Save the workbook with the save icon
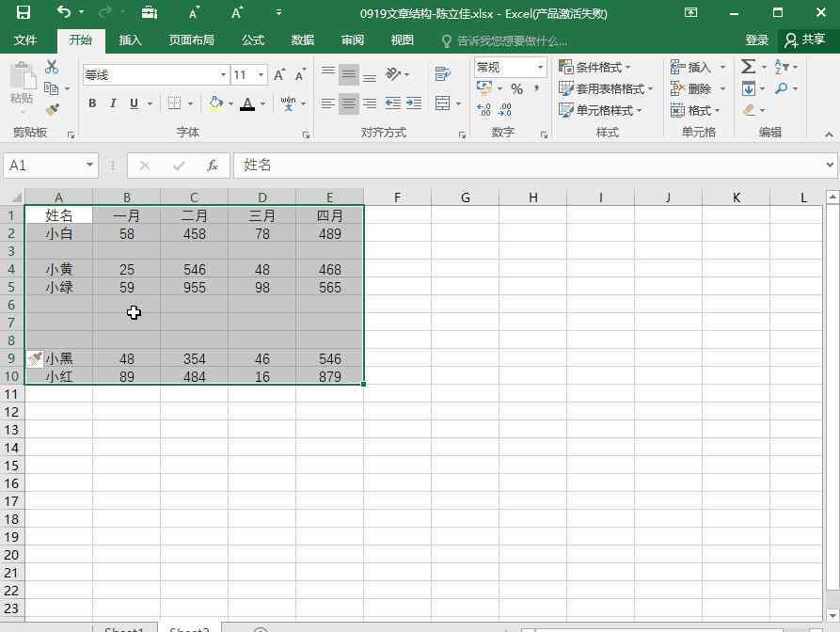The width and height of the screenshot is (840, 632). (23, 12)
